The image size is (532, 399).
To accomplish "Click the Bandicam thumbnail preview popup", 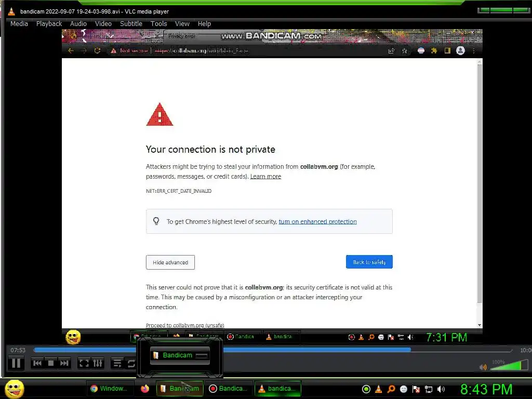I will [180, 355].
